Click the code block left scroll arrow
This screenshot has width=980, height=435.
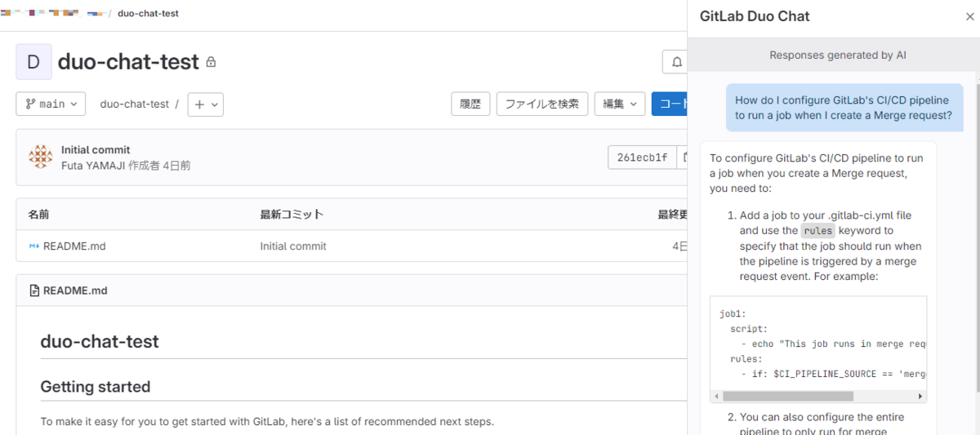pyautogui.click(x=716, y=396)
